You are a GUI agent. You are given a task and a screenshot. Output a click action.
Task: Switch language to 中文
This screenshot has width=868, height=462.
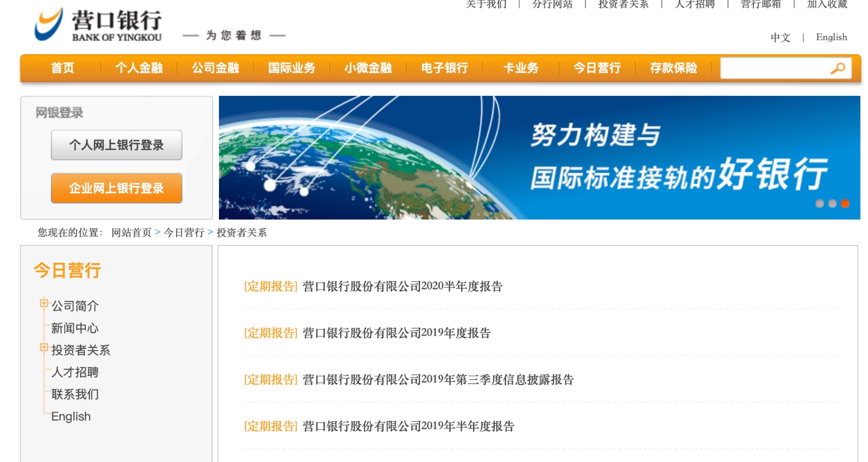(x=780, y=38)
